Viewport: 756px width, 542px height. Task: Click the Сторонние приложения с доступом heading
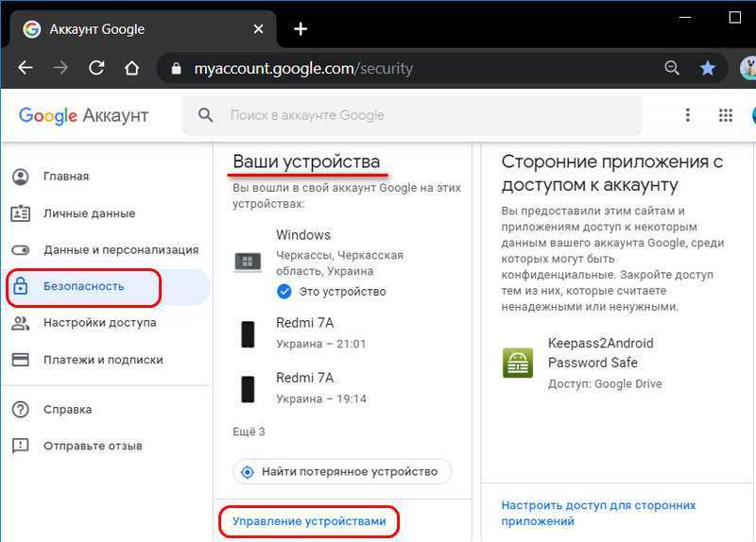point(611,174)
